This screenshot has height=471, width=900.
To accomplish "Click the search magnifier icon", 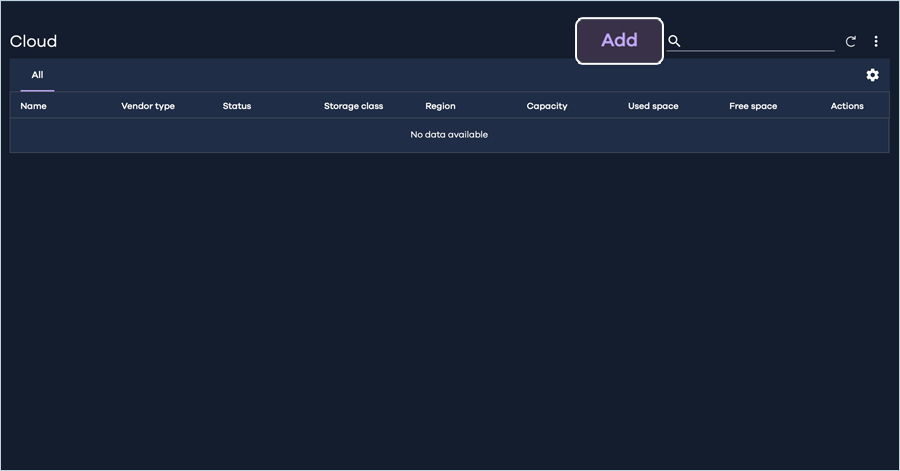I will coord(674,41).
